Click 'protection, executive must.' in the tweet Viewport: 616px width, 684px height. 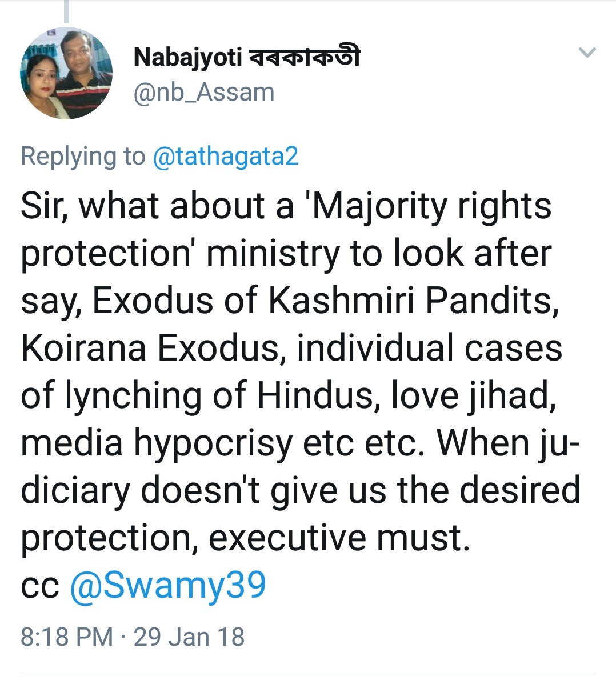pyautogui.click(x=245, y=538)
